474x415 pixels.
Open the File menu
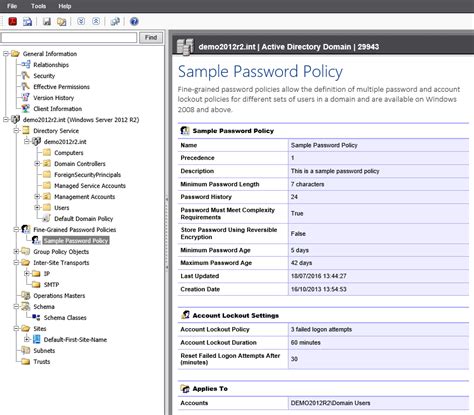pos(12,6)
